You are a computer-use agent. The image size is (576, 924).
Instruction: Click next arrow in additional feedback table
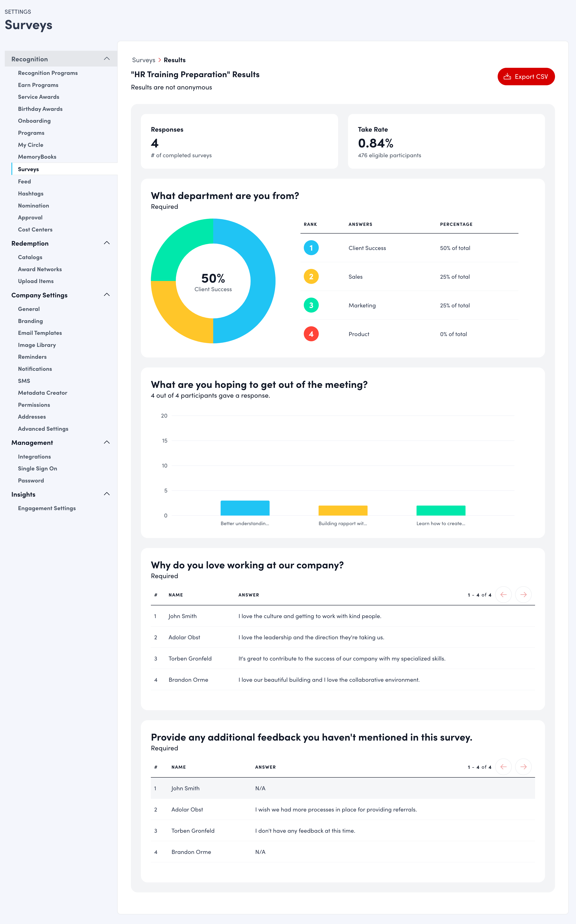(523, 767)
